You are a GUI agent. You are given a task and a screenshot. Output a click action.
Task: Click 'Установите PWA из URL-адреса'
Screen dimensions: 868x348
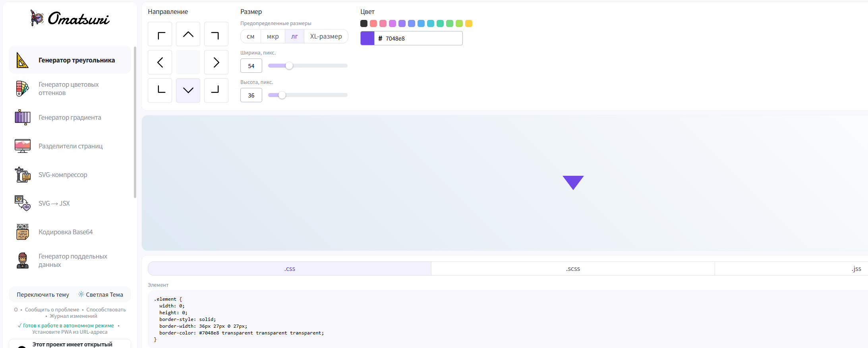pos(70,332)
